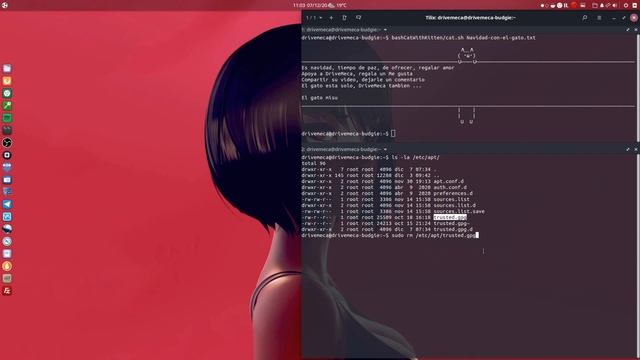Open the volume control in system tray
The height and width of the screenshot is (360, 640).
pyautogui.click(x=615, y=5)
